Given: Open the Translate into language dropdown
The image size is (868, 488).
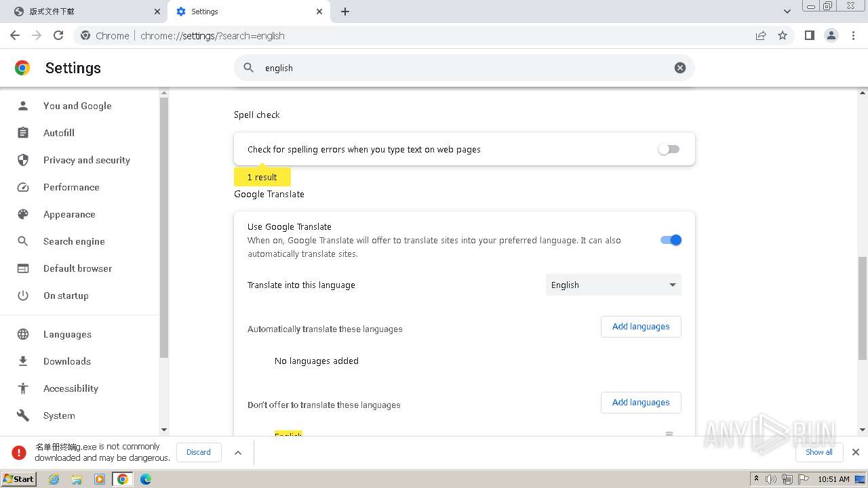Looking at the screenshot, I should click(613, 285).
